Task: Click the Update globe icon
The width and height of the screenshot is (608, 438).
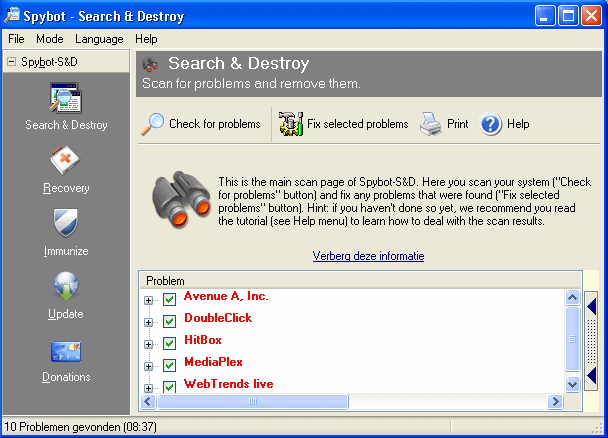Action: tap(66, 286)
